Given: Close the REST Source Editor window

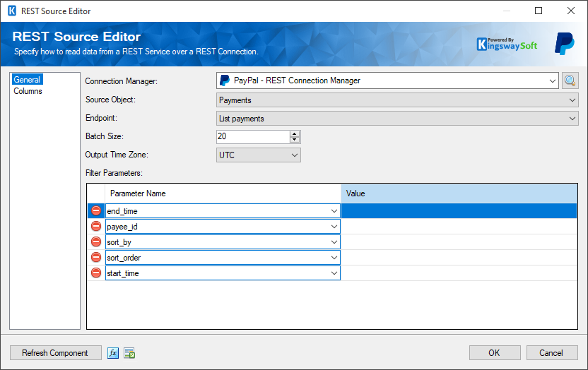Looking at the screenshot, I should pos(571,11).
